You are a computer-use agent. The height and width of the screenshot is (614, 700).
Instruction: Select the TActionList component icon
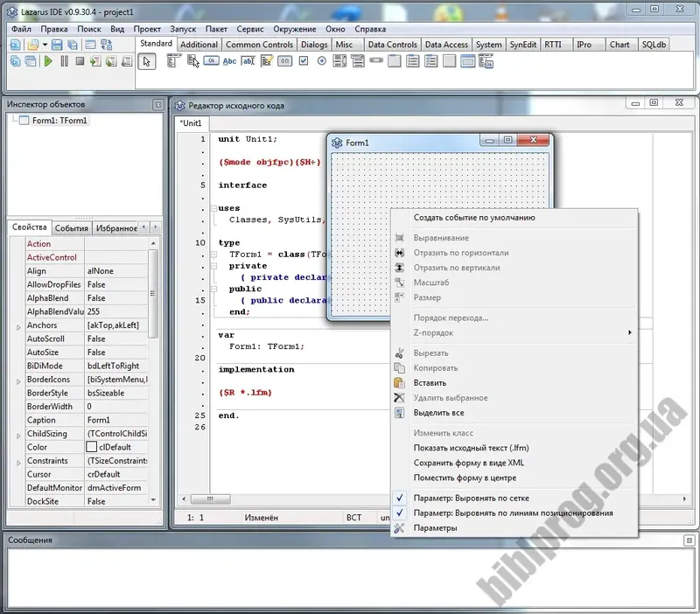pos(486,61)
